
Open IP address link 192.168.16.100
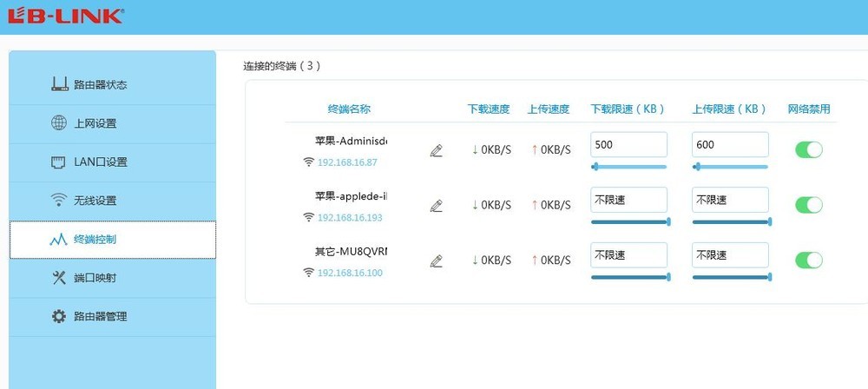pos(350,273)
